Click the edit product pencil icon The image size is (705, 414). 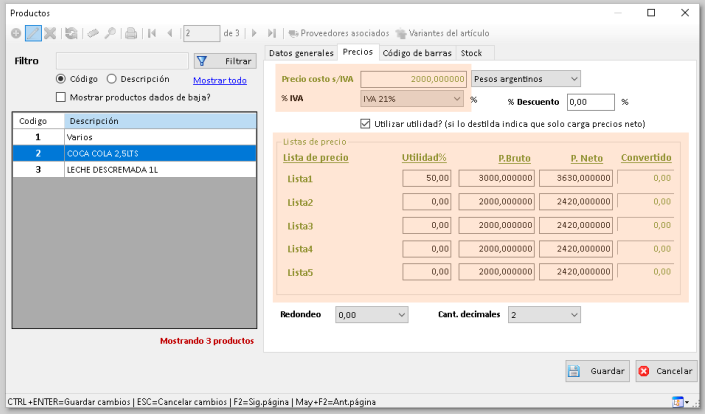[x=33, y=33]
